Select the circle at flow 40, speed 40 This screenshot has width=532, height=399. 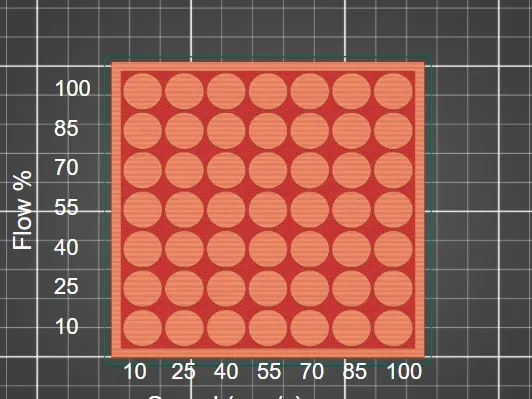[x=226, y=249]
